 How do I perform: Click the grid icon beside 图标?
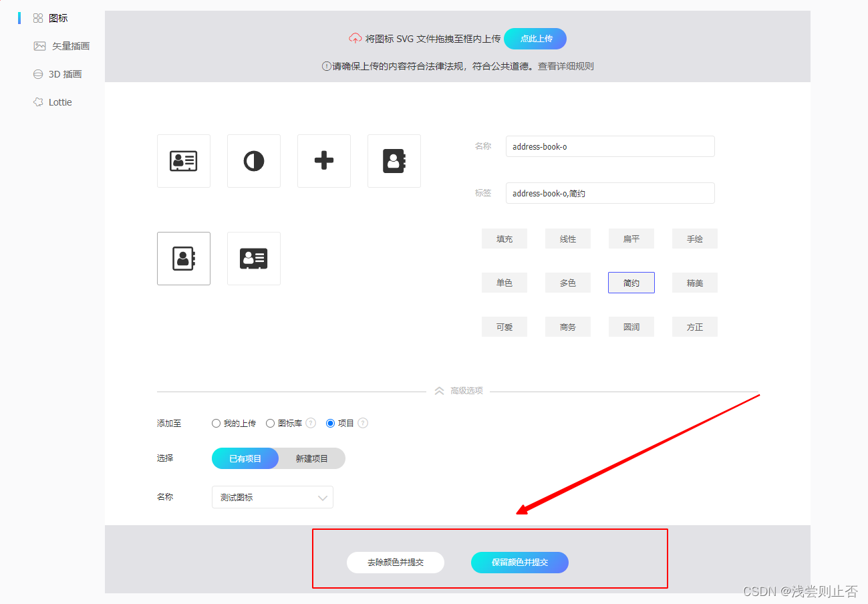(x=38, y=18)
